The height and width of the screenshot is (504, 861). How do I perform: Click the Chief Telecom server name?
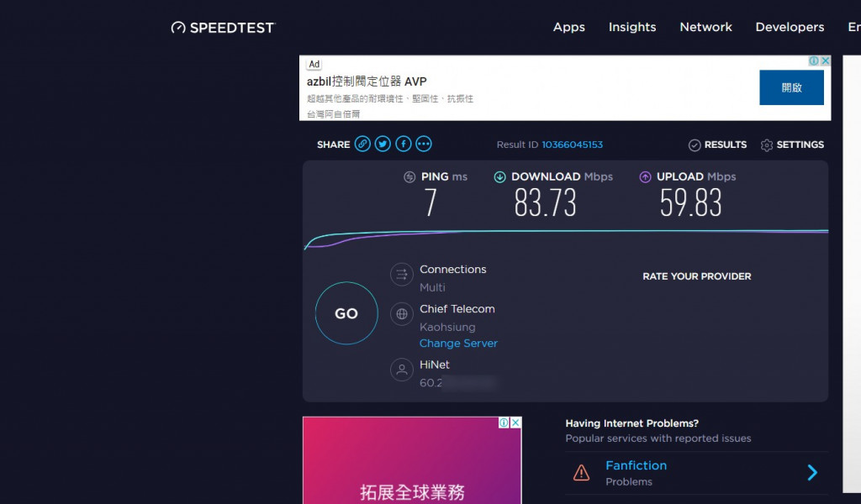[457, 309]
